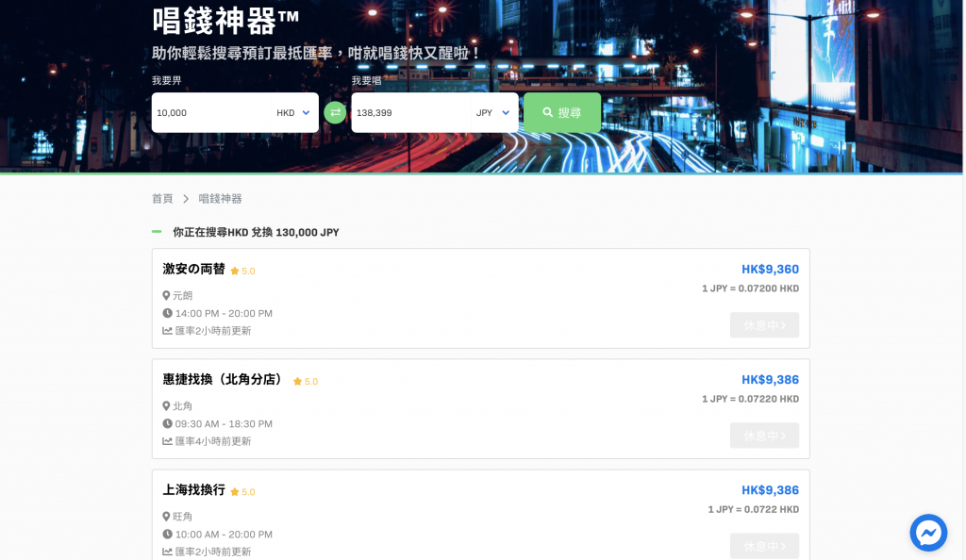Click rate chart icon beside 匯率4小時前更新
Image resolution: width=966 pixels, height=560 pixels.
(167, 441)
